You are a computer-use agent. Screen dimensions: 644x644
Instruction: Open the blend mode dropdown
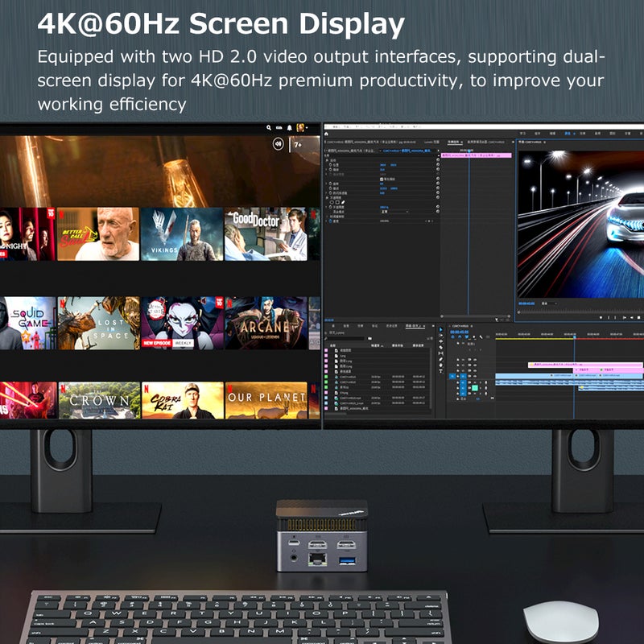tap(394, 212)
